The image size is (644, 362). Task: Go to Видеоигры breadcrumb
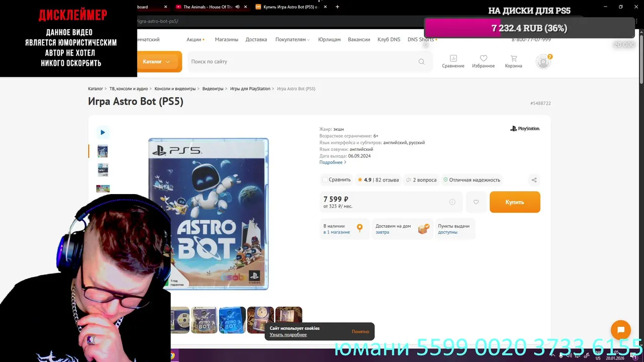point(213,89)
